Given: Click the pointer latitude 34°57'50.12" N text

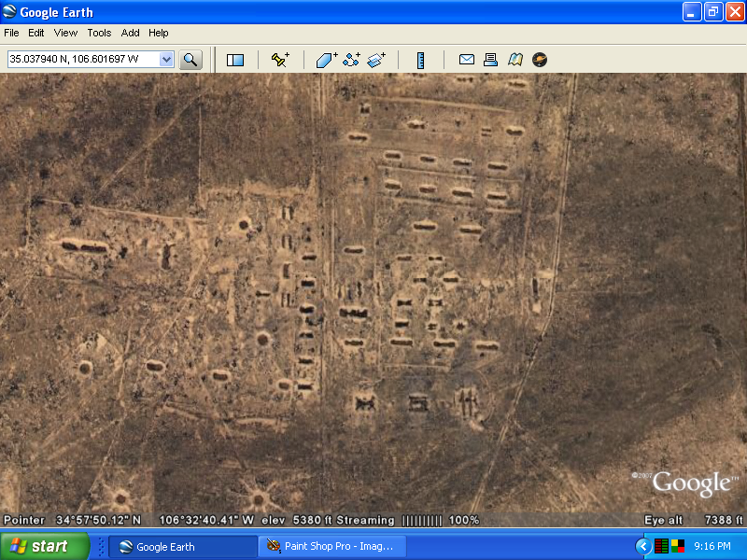Looking at the screenshot, I should pyautogui.click(x=99, y=520).
